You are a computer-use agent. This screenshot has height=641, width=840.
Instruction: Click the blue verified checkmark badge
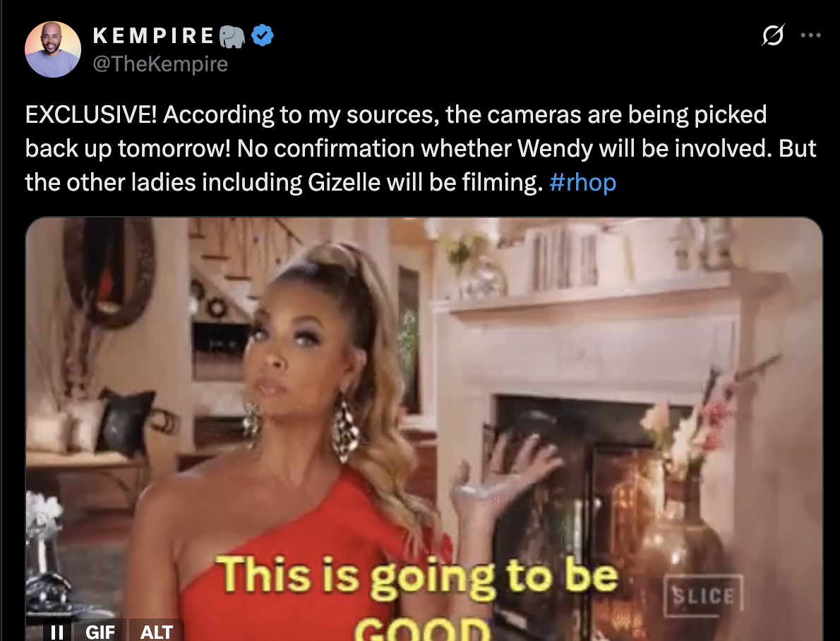pos(263,35)
